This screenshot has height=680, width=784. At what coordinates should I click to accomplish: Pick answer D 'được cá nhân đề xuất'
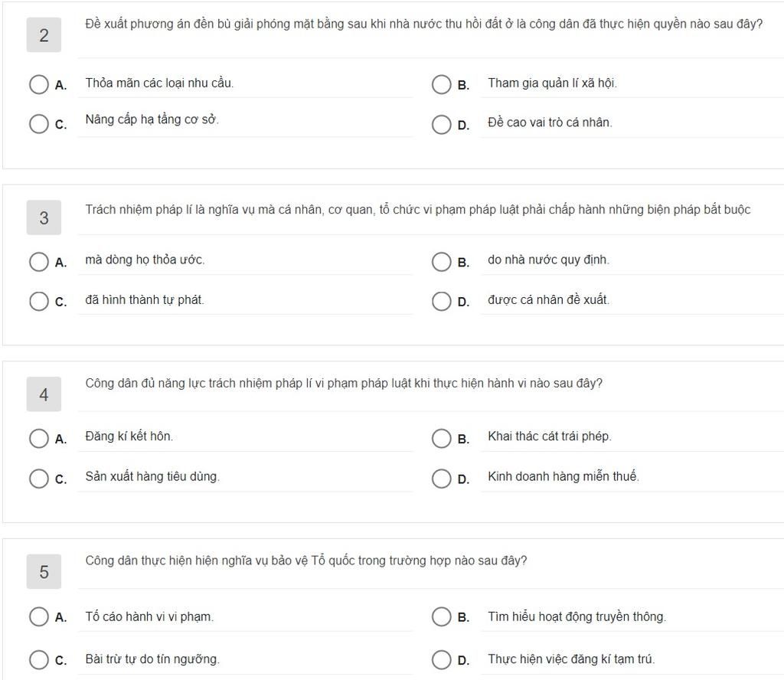[441, 302]
